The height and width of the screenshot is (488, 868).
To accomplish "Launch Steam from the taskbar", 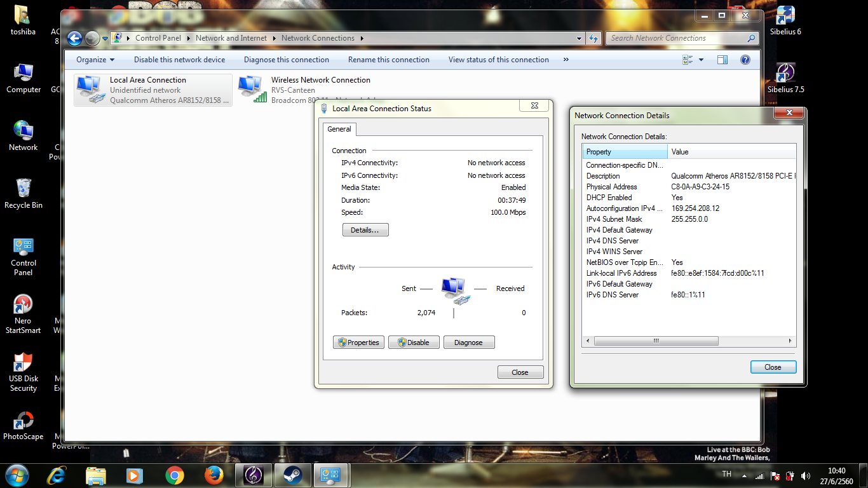I will coord(292,475).
